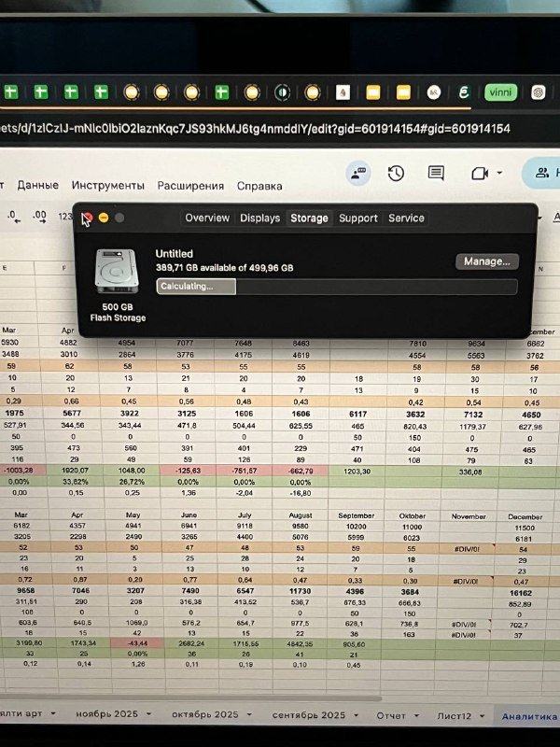Click the video call camera icon

click(479, 174)
